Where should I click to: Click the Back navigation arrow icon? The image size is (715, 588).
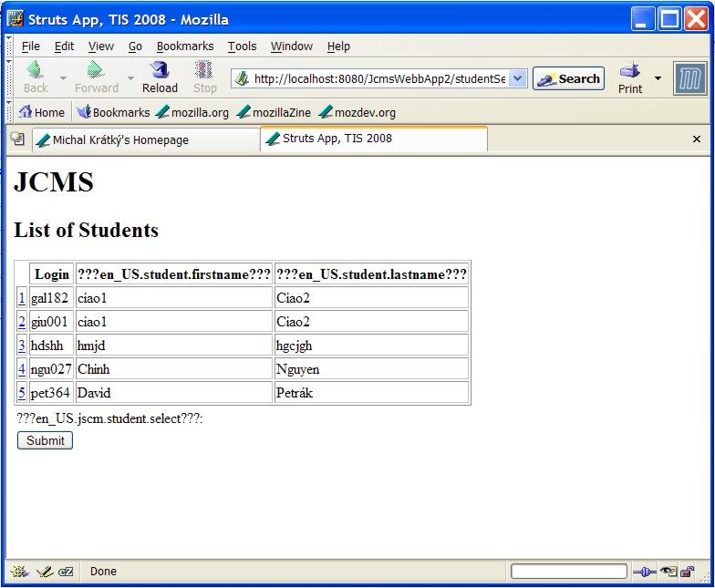tap(35, 69)
